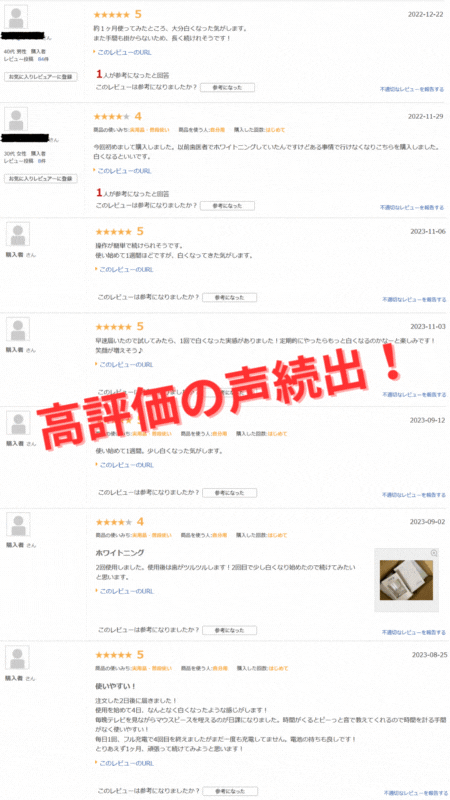Click 参考になった button on 2022-12-22 review

click(227, 87)
